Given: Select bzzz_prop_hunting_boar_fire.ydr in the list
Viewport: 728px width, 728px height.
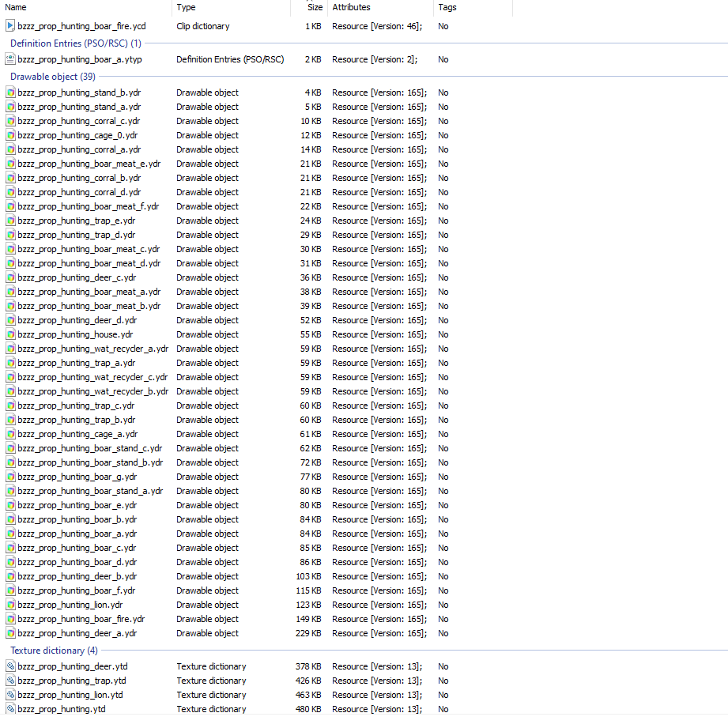Looking at the screenshot, I should [x=81, y=619].
